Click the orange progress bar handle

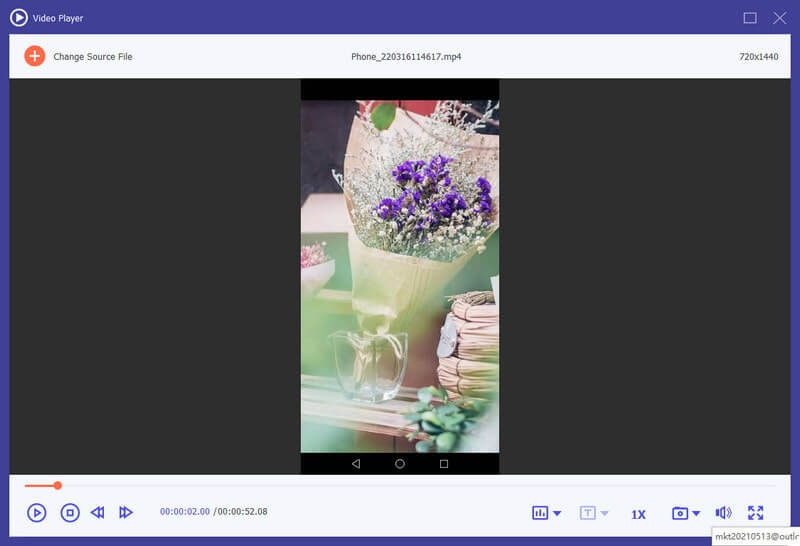[58, 485]
